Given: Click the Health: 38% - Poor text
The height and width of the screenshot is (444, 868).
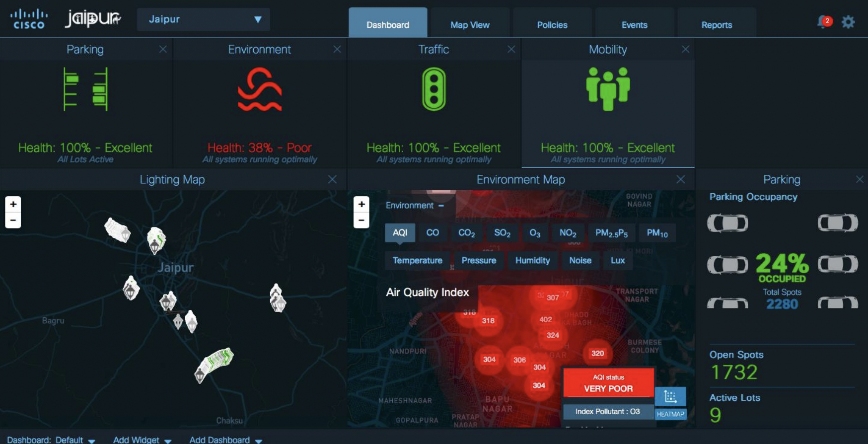Looking at the screenshot, I should 259,148.
